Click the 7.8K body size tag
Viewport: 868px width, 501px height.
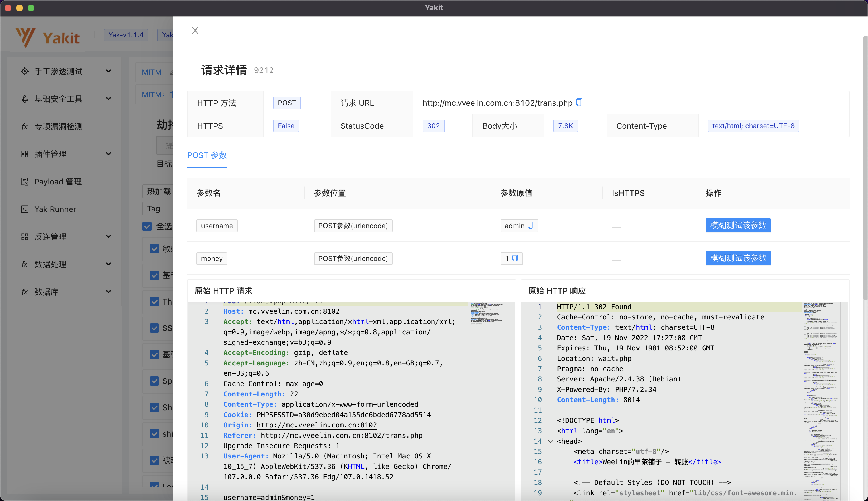(565, 126)
